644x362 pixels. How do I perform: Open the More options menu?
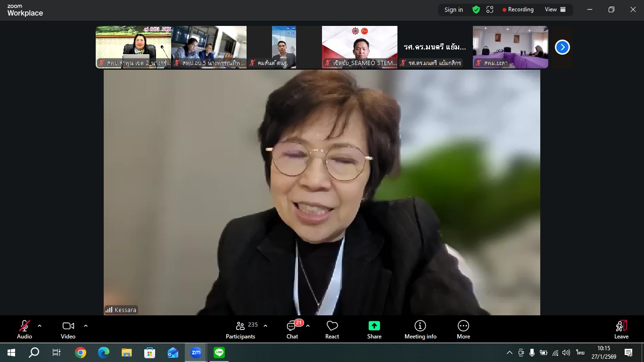[463, 329]
